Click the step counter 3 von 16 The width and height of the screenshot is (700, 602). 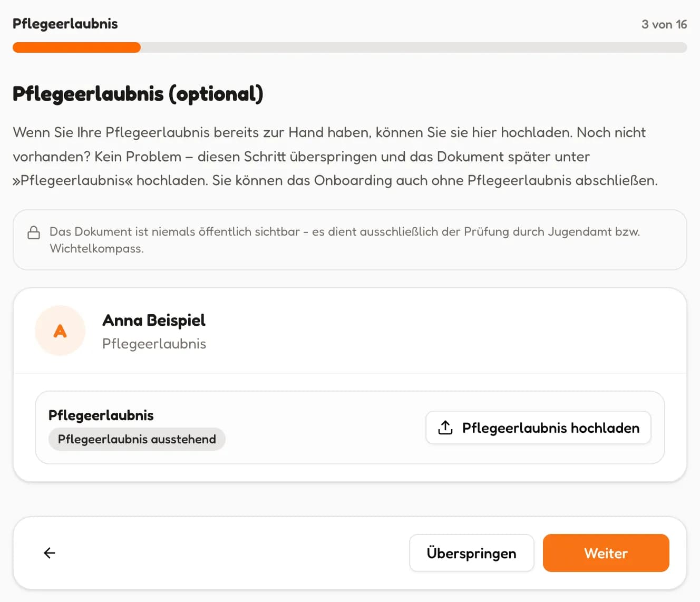664,24
